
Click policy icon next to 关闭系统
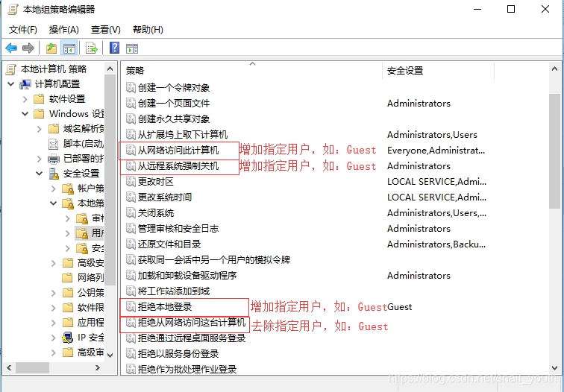point(131,212)
